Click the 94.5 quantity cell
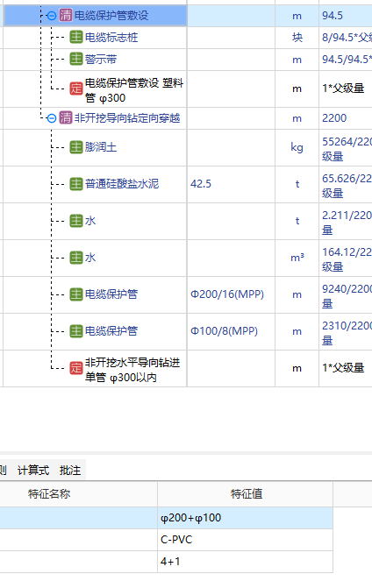This screenshot has width=372, height=588. click(346, 16)
